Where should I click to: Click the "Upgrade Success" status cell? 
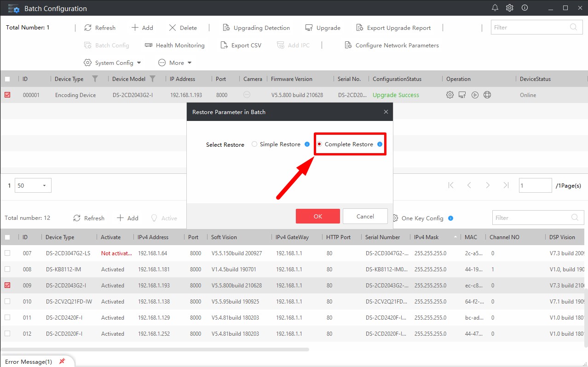(x=396, y=95)
